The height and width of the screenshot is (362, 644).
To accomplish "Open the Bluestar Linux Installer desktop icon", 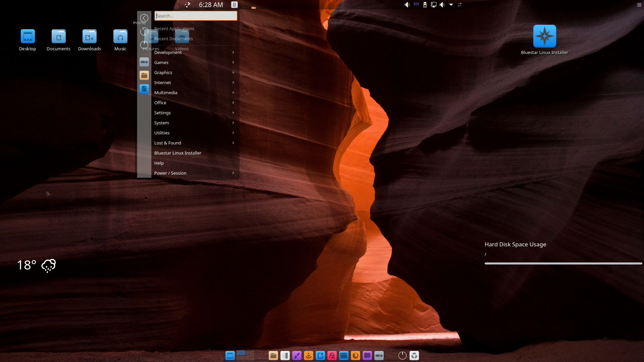I will tap(544, 40).
